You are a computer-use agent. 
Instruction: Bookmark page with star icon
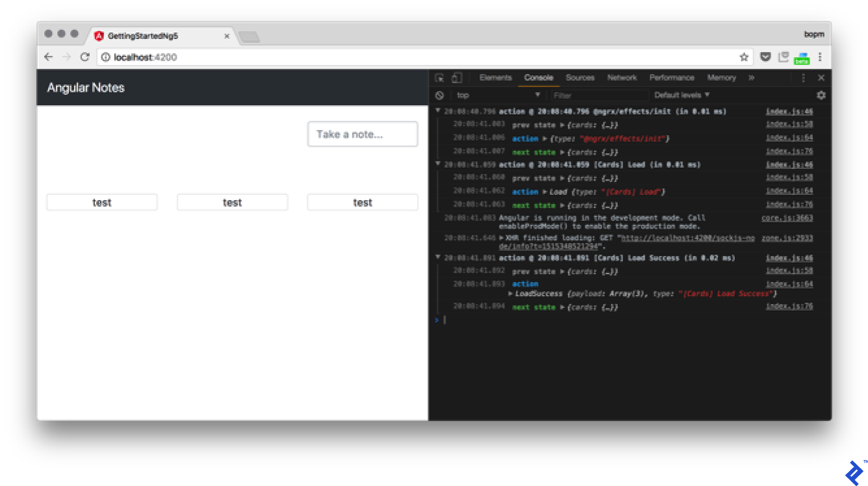pos(744,57)
